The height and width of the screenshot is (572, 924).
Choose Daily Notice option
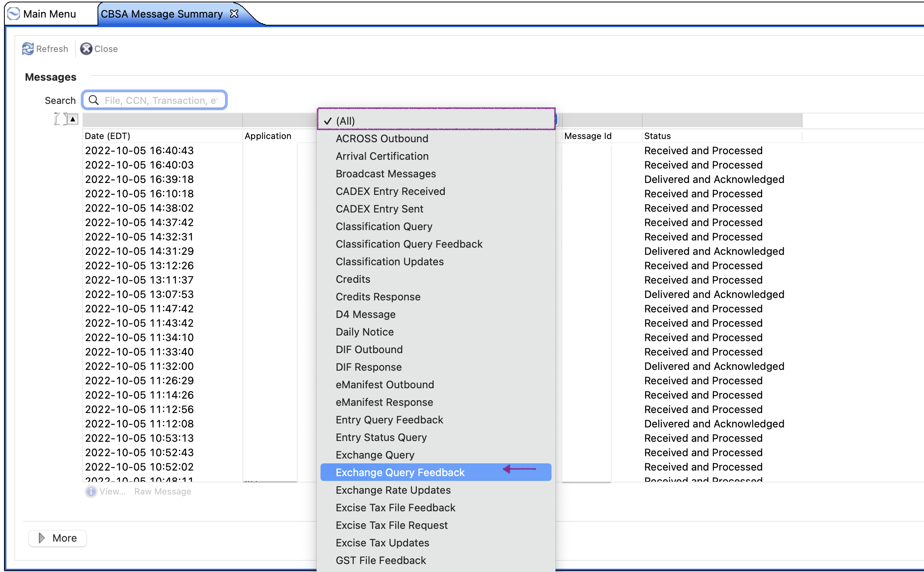(x=436, y=332)
